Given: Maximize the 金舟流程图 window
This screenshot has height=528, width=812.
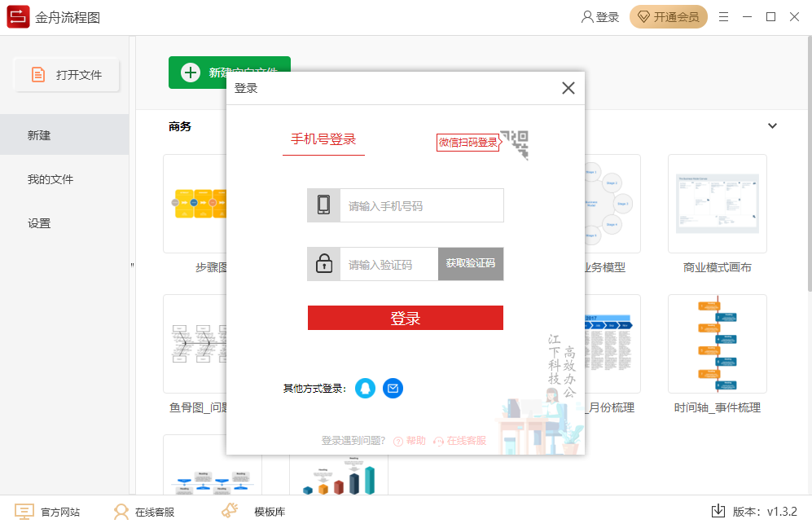Looking at the screenshot, I should pyautogui.click(x=770, y=17).
